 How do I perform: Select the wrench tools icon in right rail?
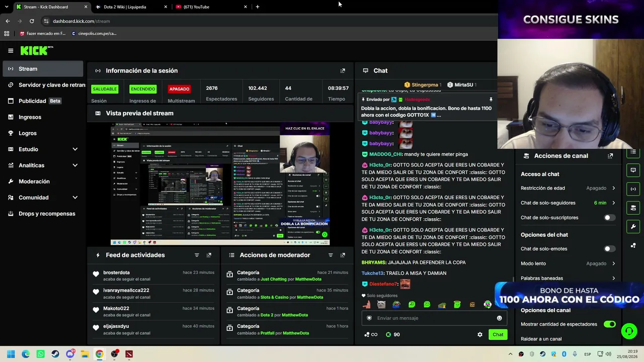click(x=633, y=227)
